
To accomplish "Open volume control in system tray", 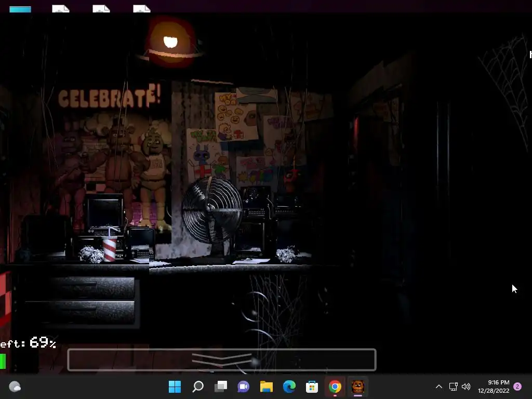I will [x=466, y=387].
